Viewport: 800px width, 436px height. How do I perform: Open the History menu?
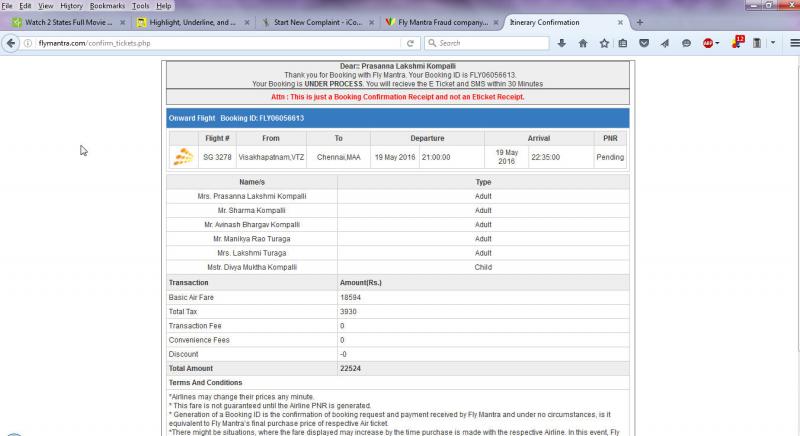point(71,6)
